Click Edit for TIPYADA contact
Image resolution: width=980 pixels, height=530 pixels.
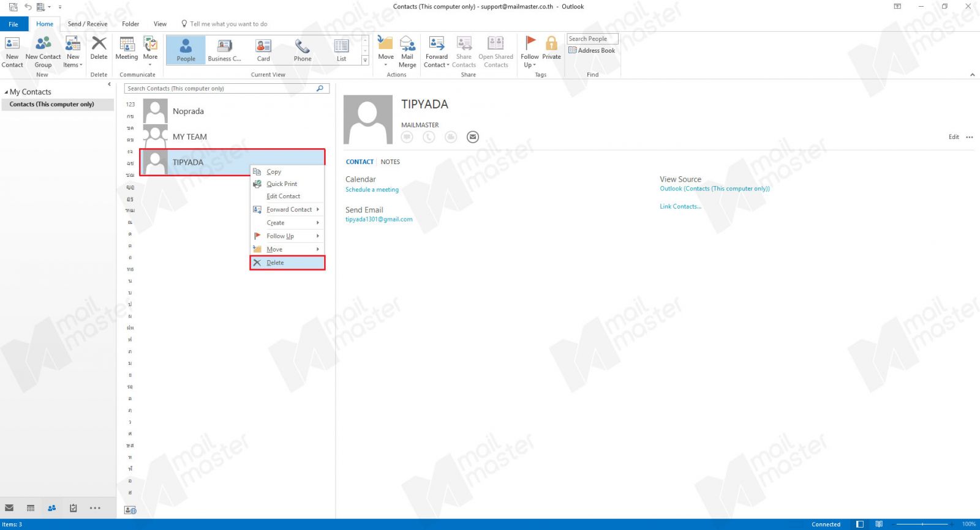(954, 137)
